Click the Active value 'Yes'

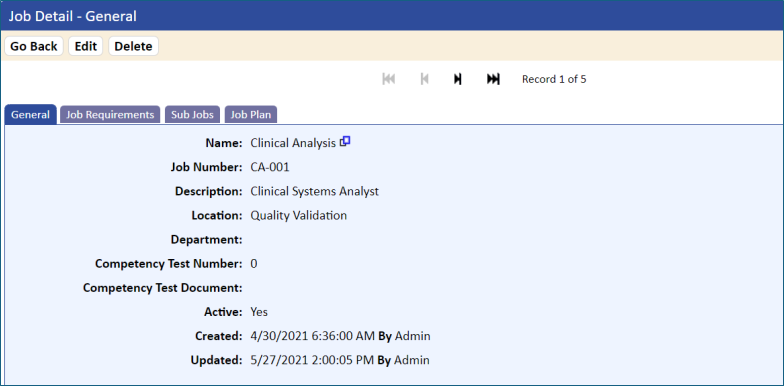[x=259, y=312]
